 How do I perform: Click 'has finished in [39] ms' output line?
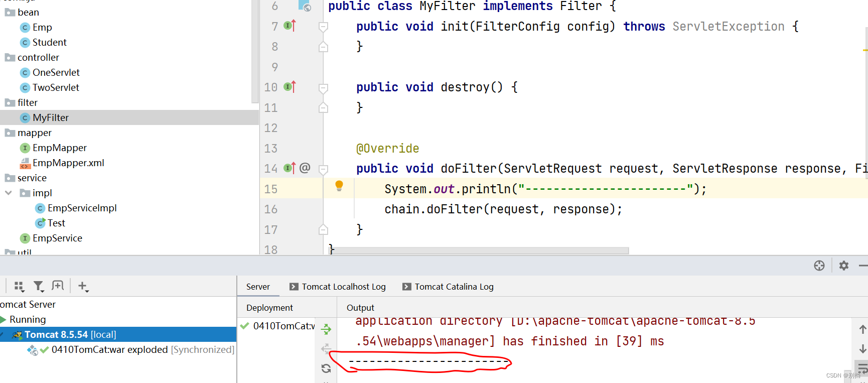583,341
